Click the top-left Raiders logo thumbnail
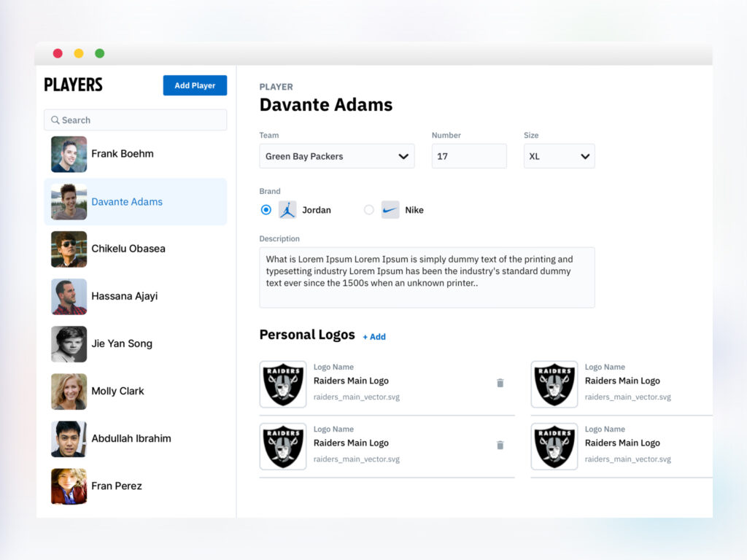Viewport: 747px width, 560px height. (283, 384)
